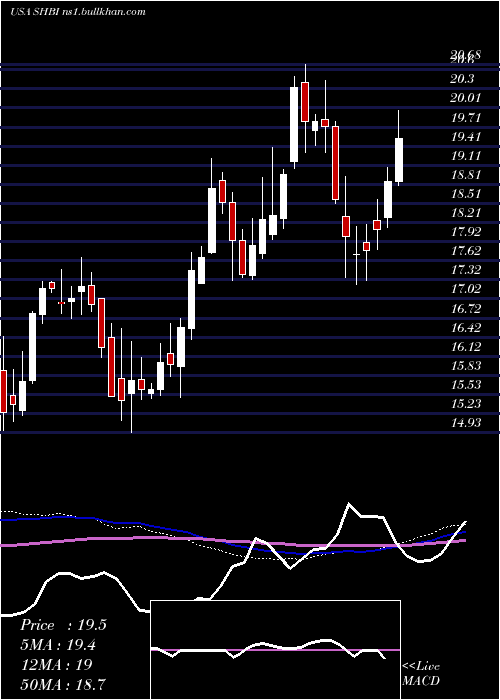
Task: Click the 17.32 price axis label
Action: [466, 269]
